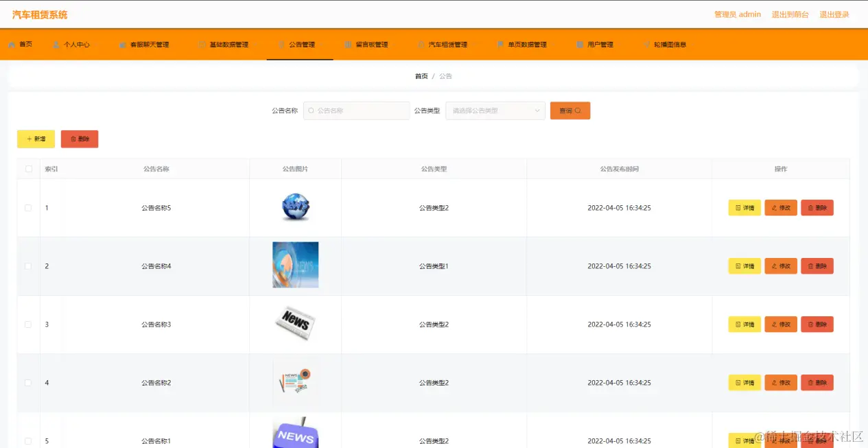868x448 pixels.
Task: Click the edit icon on row 2's 修改 button
Action: click(x=774, y=266)
